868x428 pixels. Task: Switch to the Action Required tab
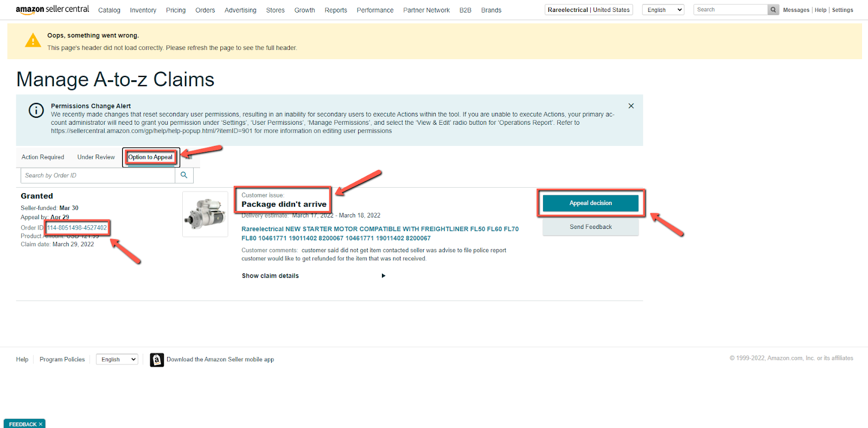(x=43, y=157)
